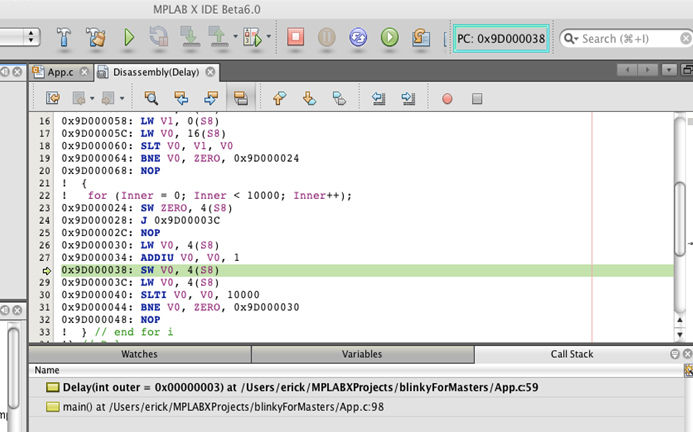Close the Disassembly(Delay) tab
Viewport: 693px width, 432px height.
click(210, 72)
